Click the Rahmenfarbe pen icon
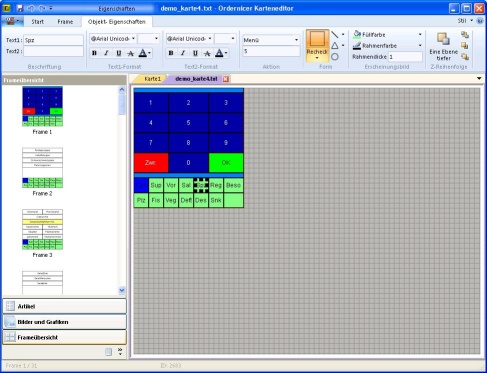487x373 pixels. point(357,45)
